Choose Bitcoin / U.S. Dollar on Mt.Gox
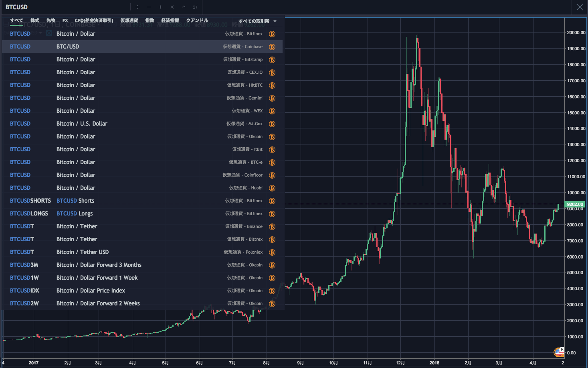Image resolution: width=588 pixels, height=368 pixels. (142, 124)
